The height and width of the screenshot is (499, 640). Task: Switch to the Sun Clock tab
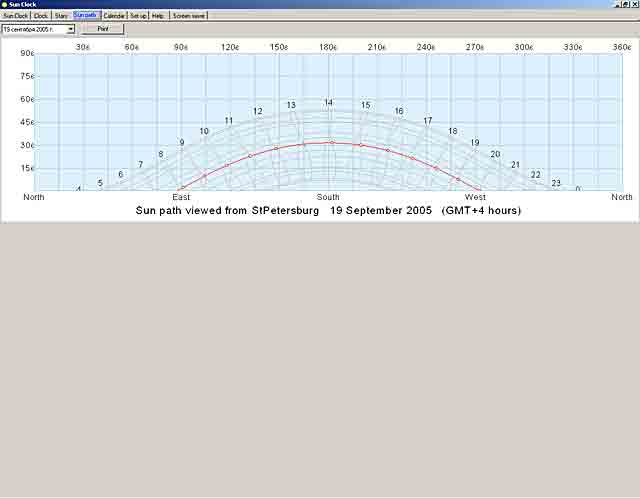click(x=16, y=16)
